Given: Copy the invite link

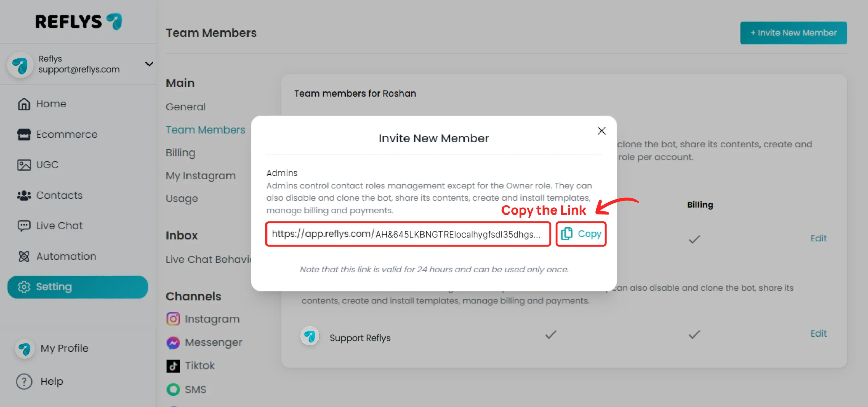Looking at the screenshot, I should (x=581, y=234).
